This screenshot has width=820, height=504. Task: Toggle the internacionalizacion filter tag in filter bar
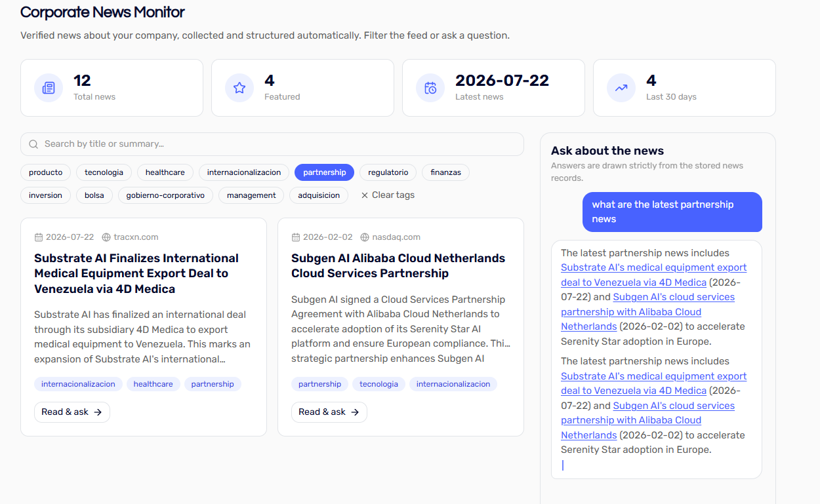244,172
